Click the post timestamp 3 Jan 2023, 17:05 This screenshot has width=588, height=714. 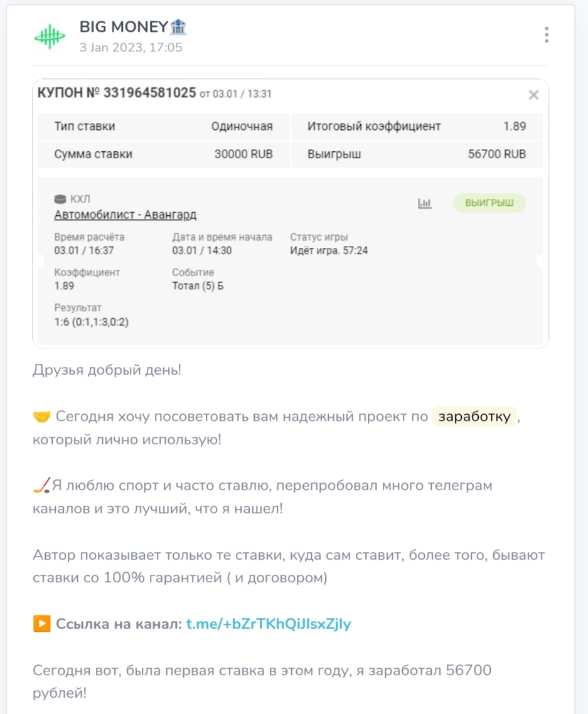click(131, 48)
